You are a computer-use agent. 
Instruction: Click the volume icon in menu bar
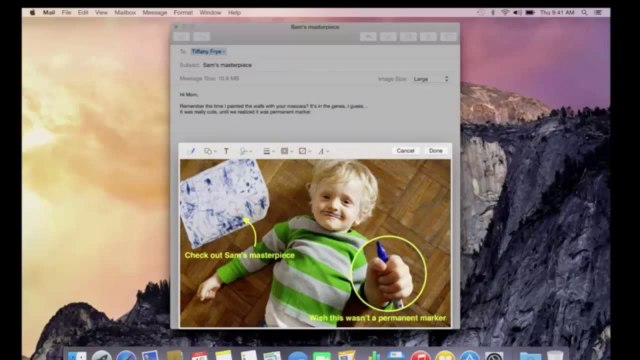coord(518,13)
